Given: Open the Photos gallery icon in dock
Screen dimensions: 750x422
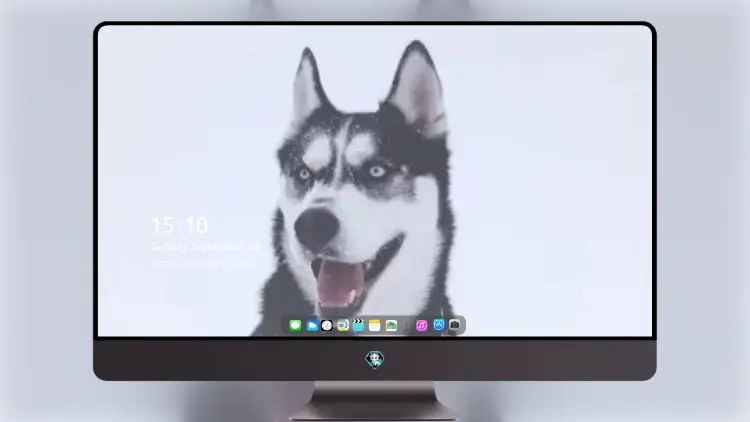Looking at the screenshot, I should [x=391, y=326].
